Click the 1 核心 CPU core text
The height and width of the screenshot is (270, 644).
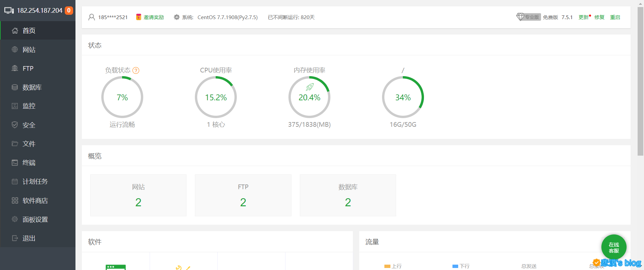pyautogui.click(x=216, y=124)
